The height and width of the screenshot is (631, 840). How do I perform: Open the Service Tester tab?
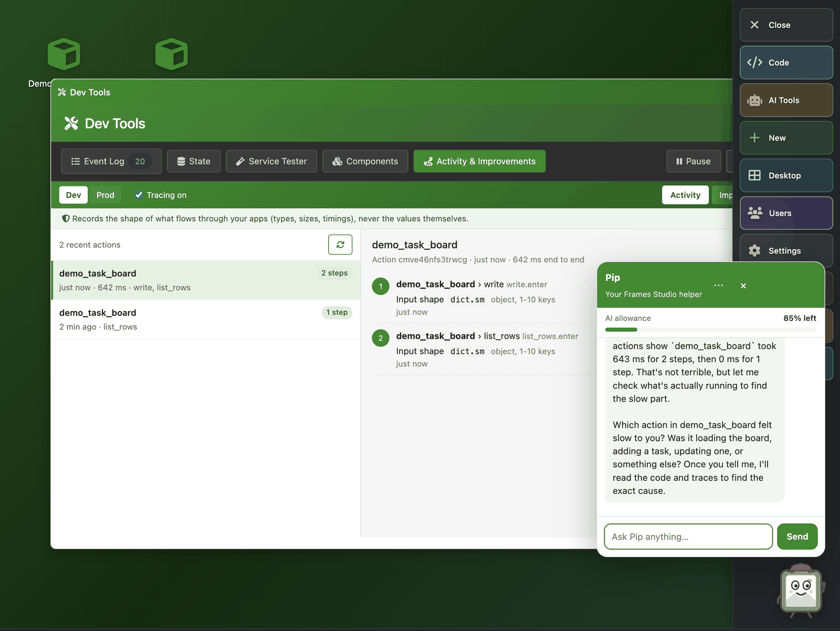271,161
